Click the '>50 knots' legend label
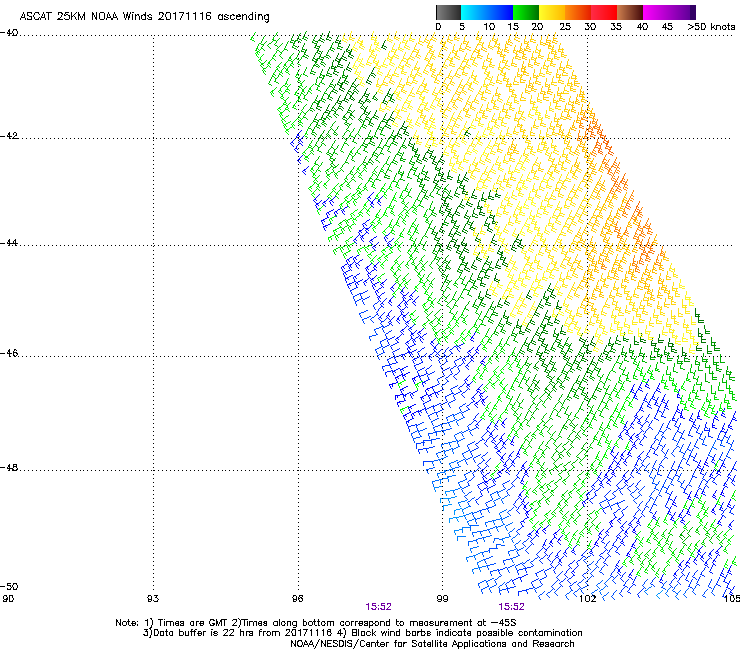 pos(711,27)
